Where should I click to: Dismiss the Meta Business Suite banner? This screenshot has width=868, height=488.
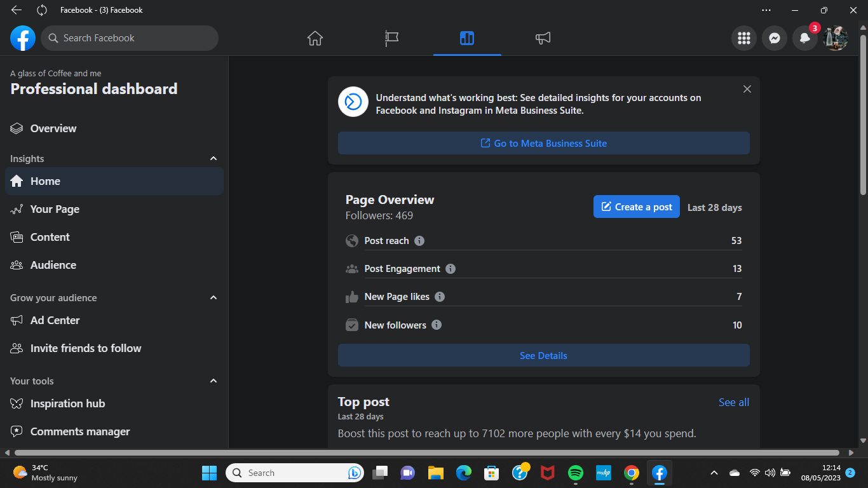click(747, 90)
